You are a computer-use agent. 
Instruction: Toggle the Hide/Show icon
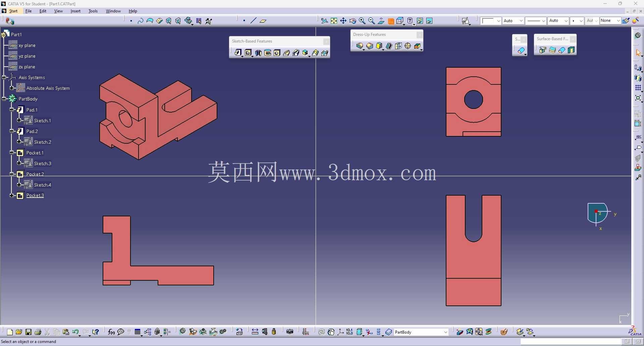point(420,21)
